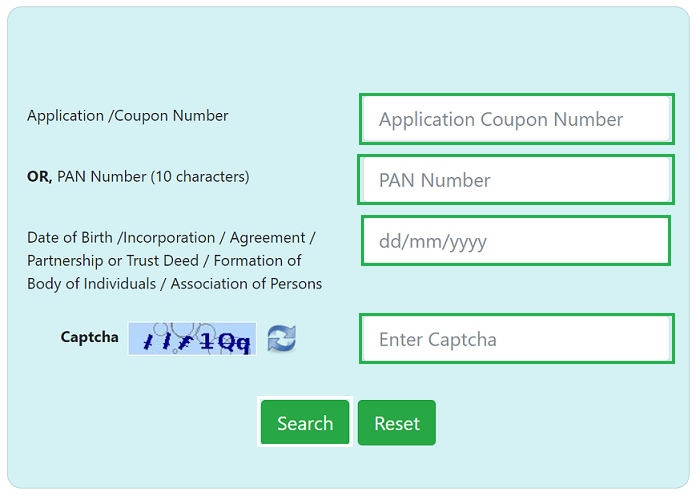Focus the Enter Captcha text box

[x=516, y=339]
